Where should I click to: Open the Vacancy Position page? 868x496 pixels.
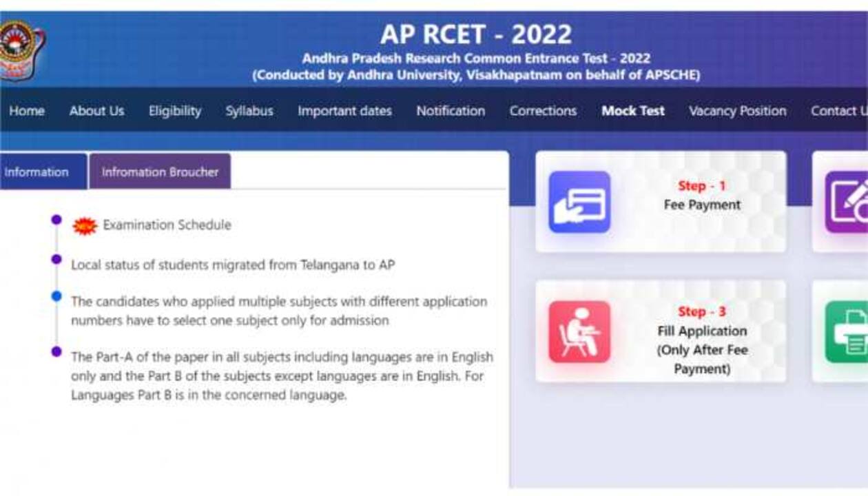coord(737,111)
